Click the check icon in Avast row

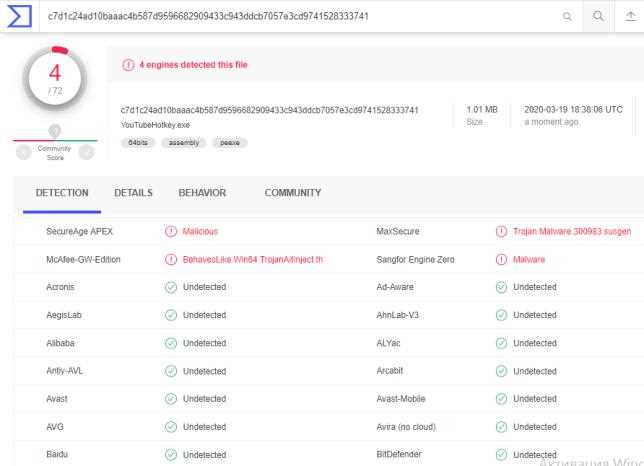[x=171, y=399]
